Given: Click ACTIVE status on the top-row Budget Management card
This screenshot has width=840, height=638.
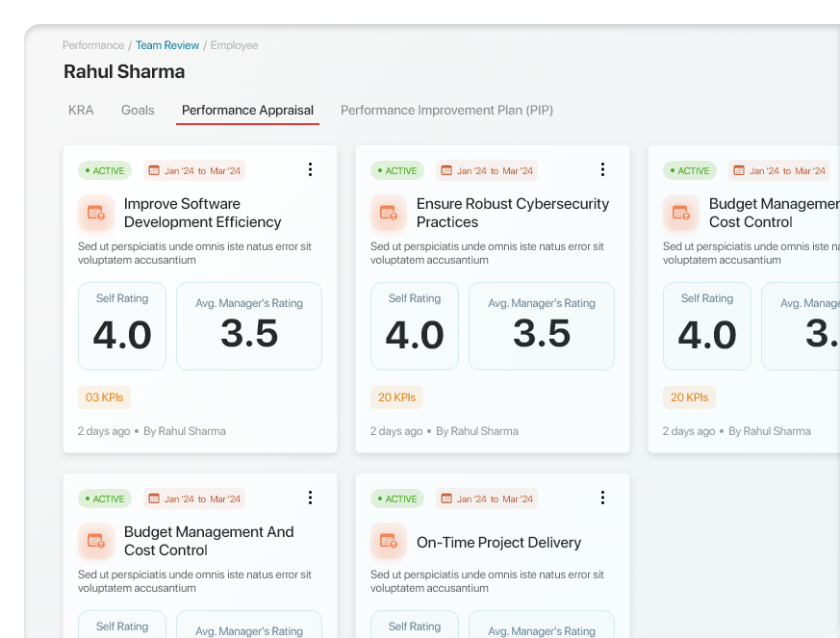Looking at the screenshot, I should (690, 171).
